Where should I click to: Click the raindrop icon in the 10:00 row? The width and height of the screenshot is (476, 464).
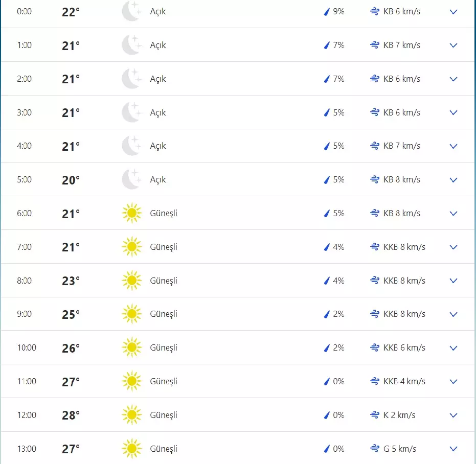[327, 347]
